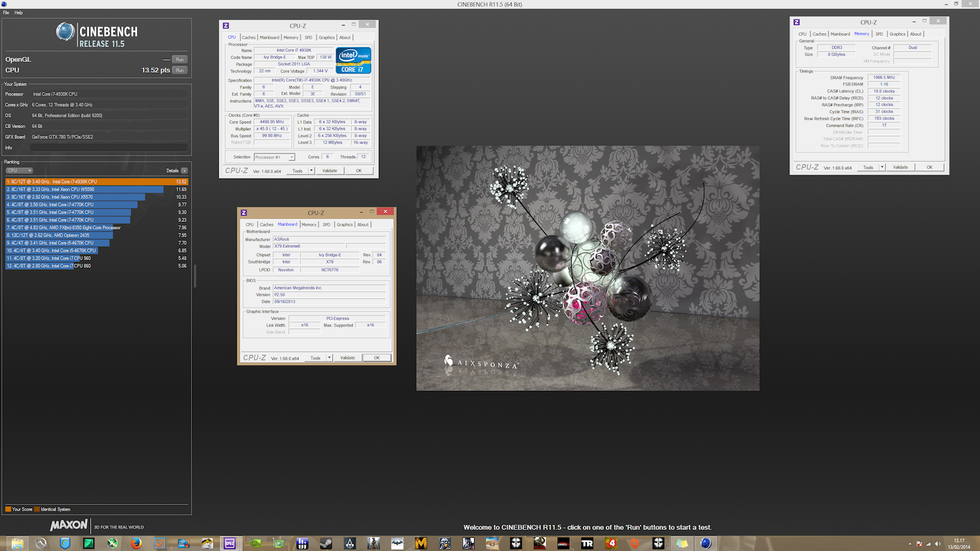
Task: Select the orange 4930K ranking bar
Action: 96,182
